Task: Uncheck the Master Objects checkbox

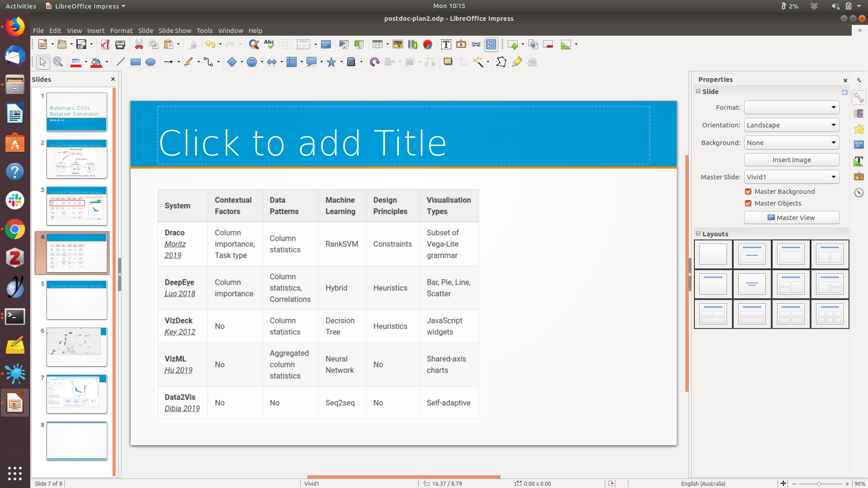Action: [x=748, y=203]
